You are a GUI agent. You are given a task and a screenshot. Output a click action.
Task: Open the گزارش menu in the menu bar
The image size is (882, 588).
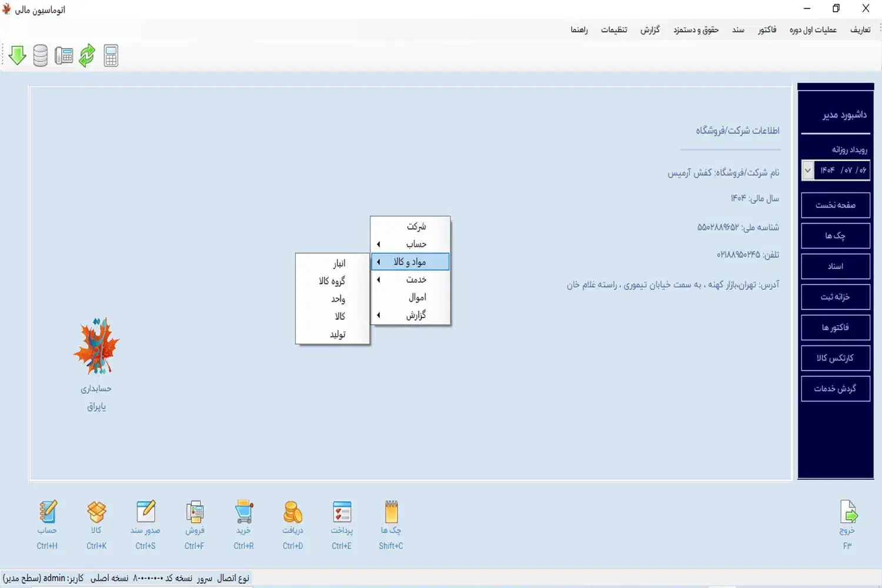(x=650, y=29)
